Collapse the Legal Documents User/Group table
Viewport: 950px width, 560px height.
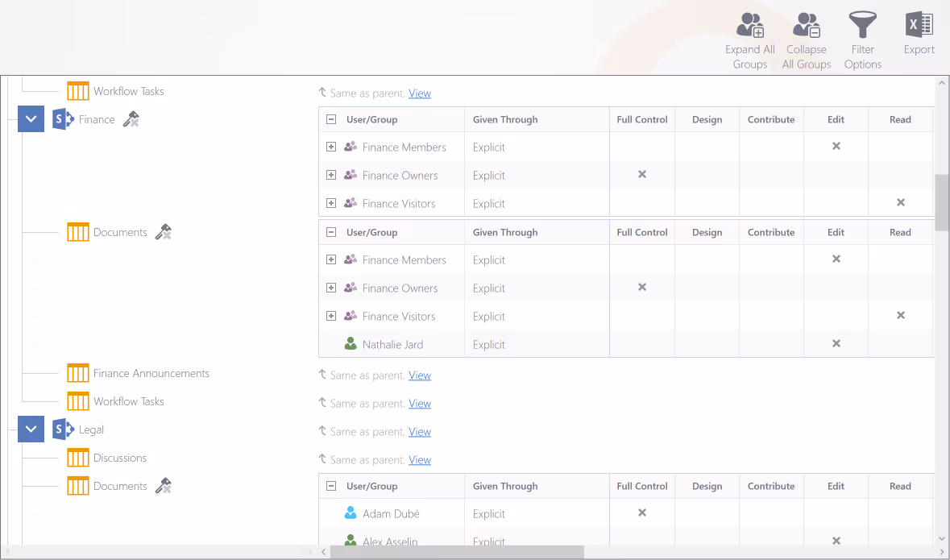point(331,486)
